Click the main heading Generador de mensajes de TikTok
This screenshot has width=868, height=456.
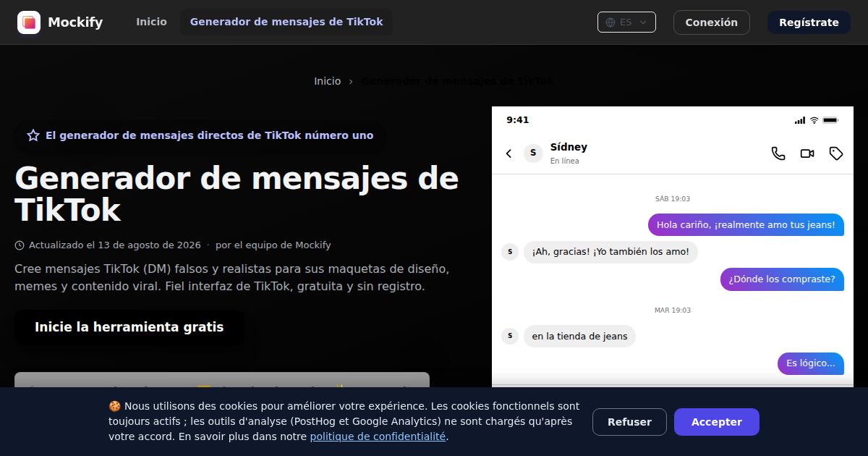pyautogui.click(x=237, y=194)
